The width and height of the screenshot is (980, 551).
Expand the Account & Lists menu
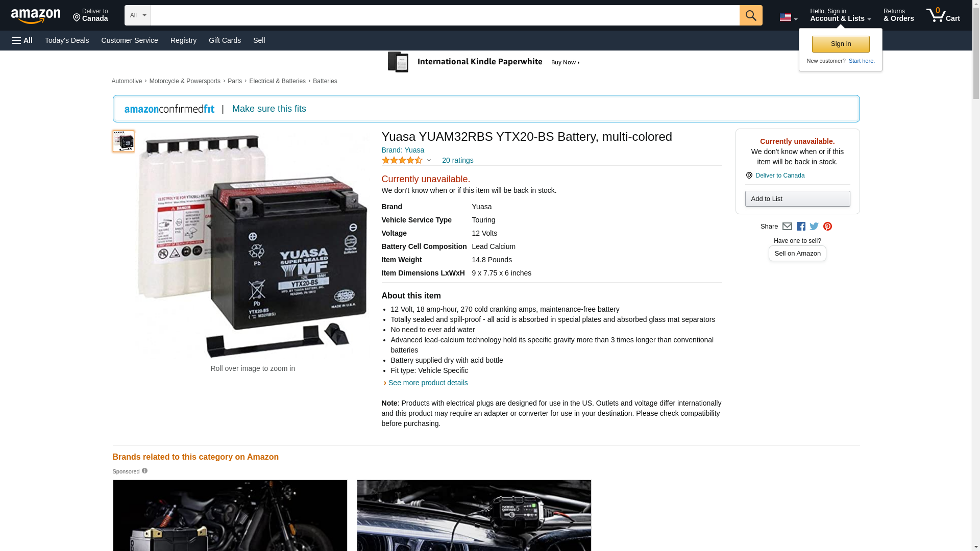tap(840, 15)
